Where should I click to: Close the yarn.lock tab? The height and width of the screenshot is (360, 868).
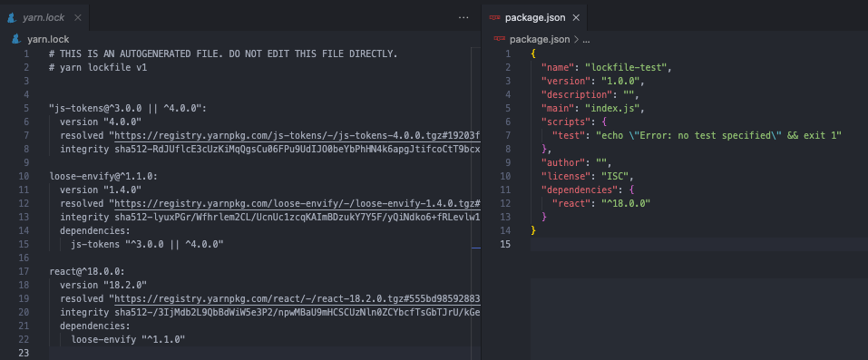tap(77, 18)
